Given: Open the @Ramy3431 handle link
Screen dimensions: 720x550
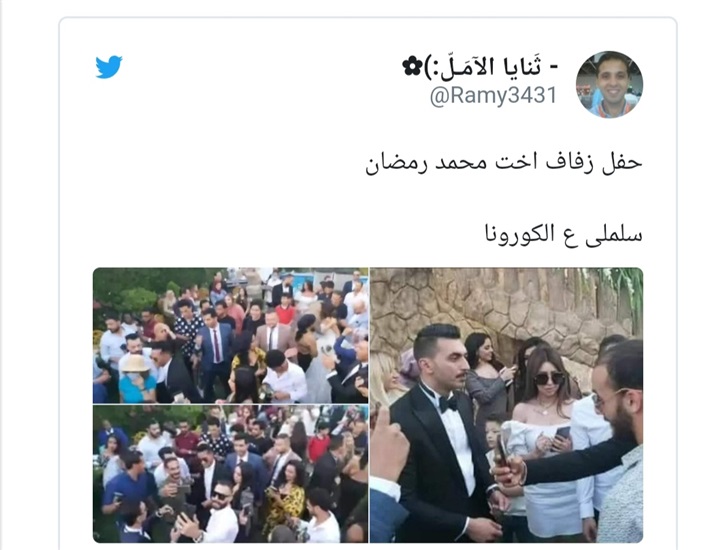Looking at the screenshot, I should coord(493,95).
